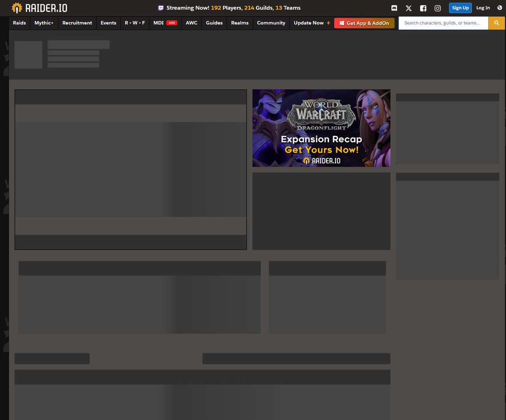
Task: Click Get App & AddOn button
Action: pyautogui.click(x=364, y=23)
